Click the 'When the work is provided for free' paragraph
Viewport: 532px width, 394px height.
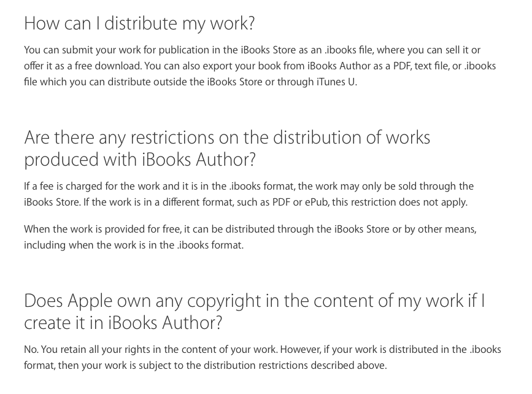click(x=250, y=237)
